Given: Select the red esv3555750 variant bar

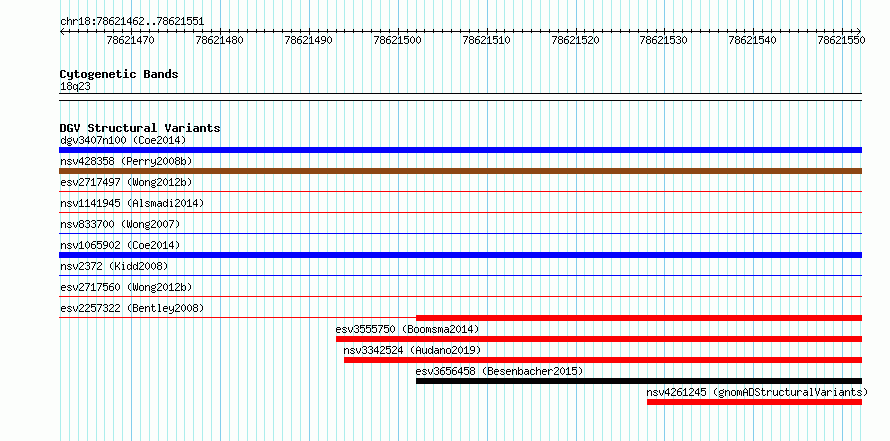Looking at the screenshot, I should [x=599, y=339].
